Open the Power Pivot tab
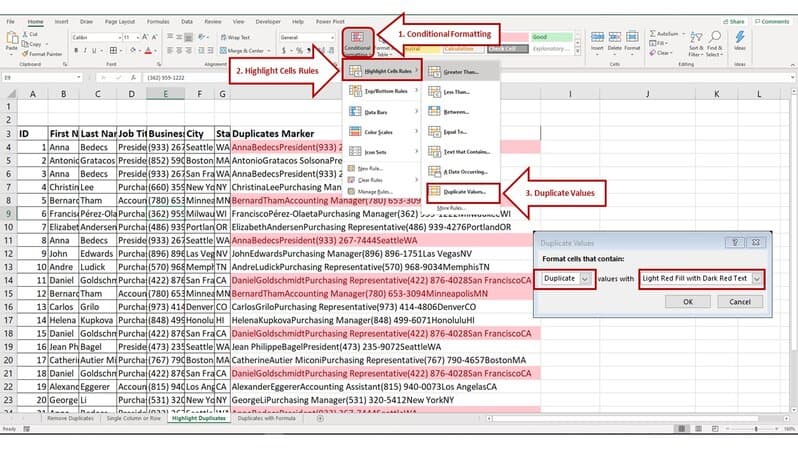Viewport: 798px width, 449px height. pyautogui.click(x=330, y=22)
